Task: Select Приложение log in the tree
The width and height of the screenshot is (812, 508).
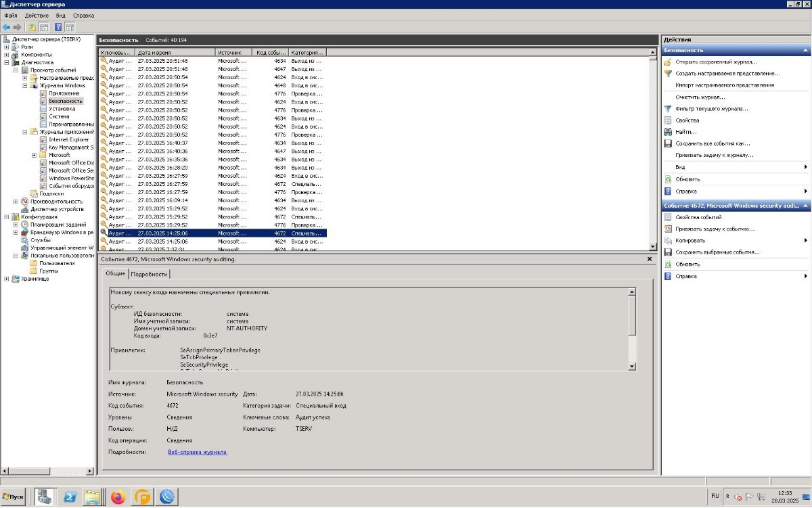Action: point(64,93)
